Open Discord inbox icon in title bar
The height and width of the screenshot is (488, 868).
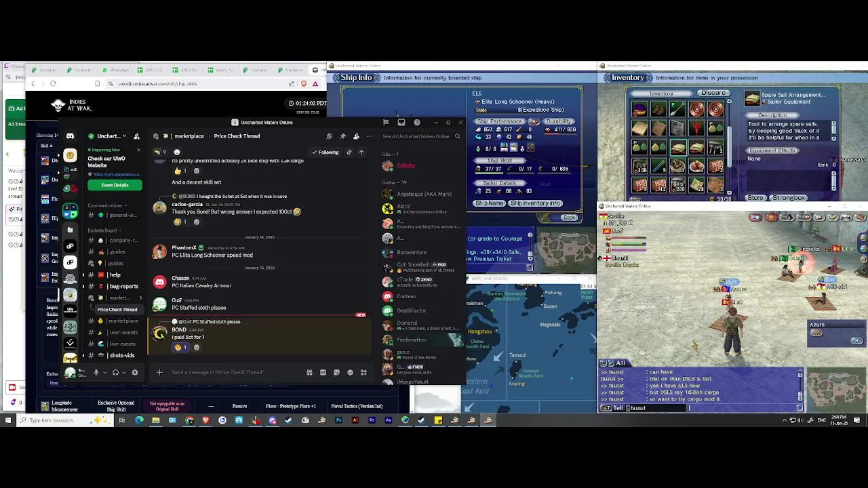[x=401, y=123]
